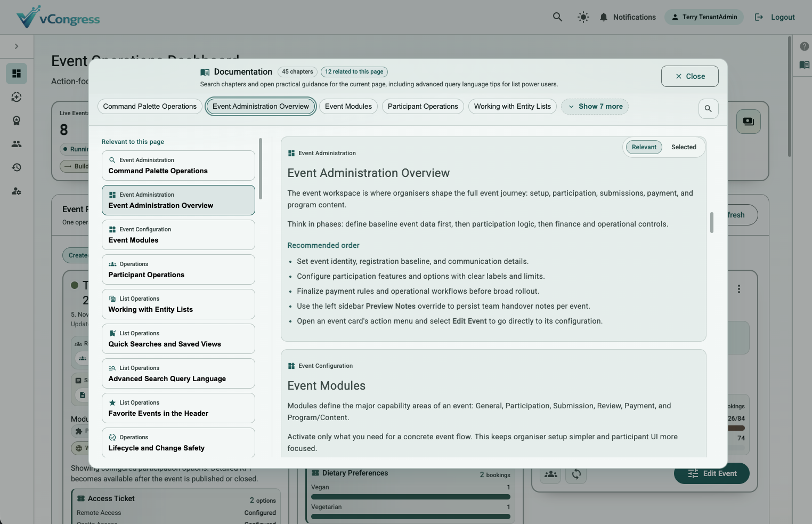
Task: Open Participant Operations chapter in list
Action: pyautogui.click(x=178, y=270)
